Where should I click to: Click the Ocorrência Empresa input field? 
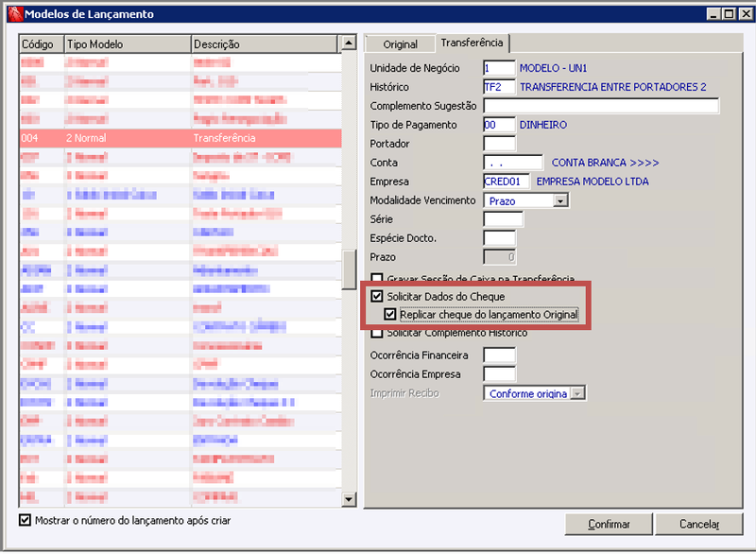point(499,373)
